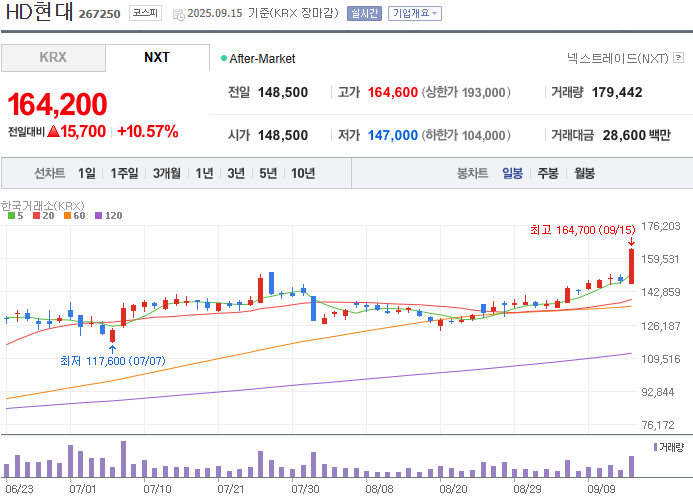The image size is (693, 499).
Task: Click the 실시간 realtime button
Action: (364, 13)
